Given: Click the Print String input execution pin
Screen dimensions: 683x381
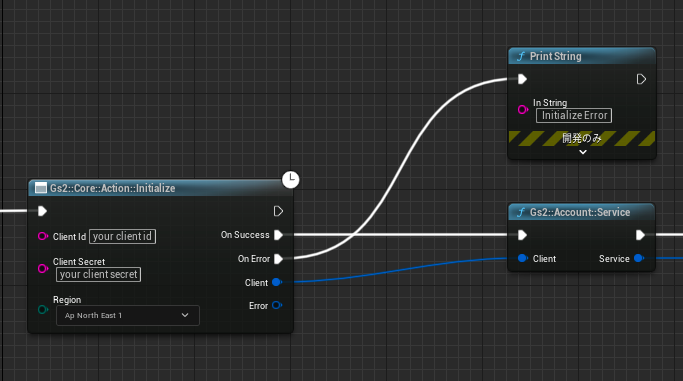Looking at the screenshot, I should 522,79.
